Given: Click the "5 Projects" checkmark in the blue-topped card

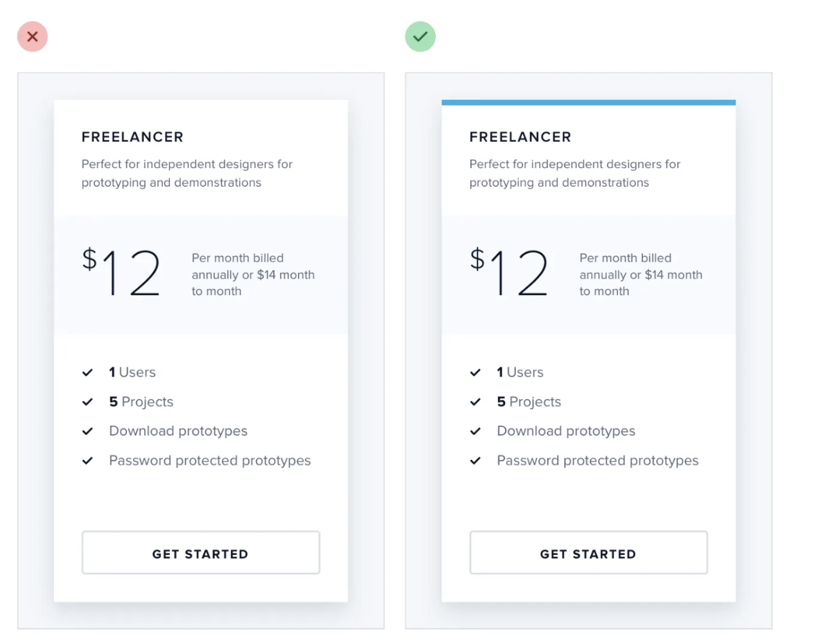Looking at the screenshot, I should [476, 402].
